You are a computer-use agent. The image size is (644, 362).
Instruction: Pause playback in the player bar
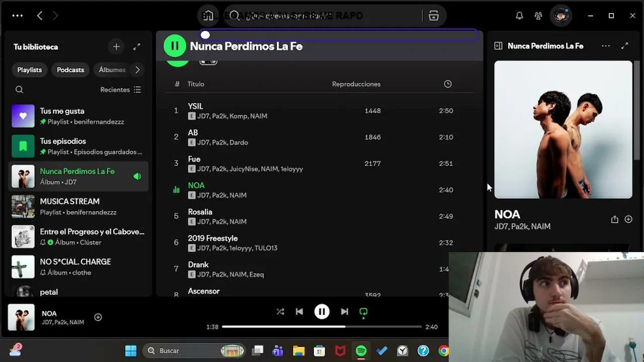tap(322, 312)
